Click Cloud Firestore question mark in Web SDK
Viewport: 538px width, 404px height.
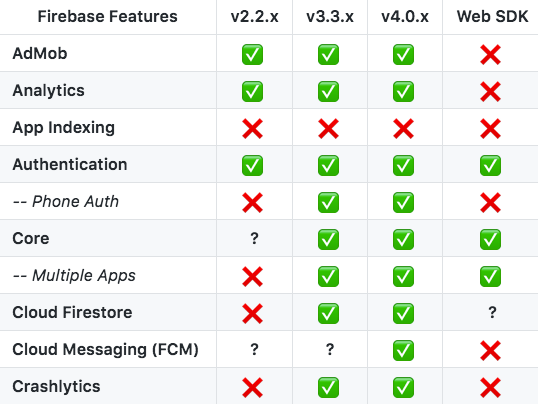[x=492, y=312]
